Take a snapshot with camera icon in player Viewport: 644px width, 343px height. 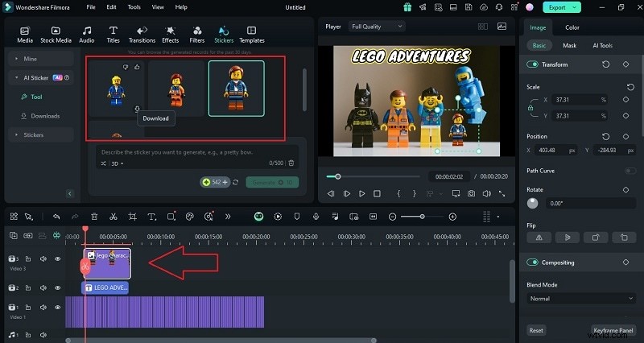tap(471, 193)
